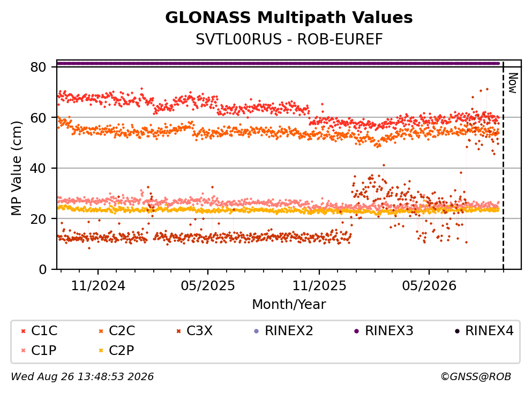Click the 20 y-axis tick label
Viewport: 532px width, 393px height.
[x=38, y=218]
